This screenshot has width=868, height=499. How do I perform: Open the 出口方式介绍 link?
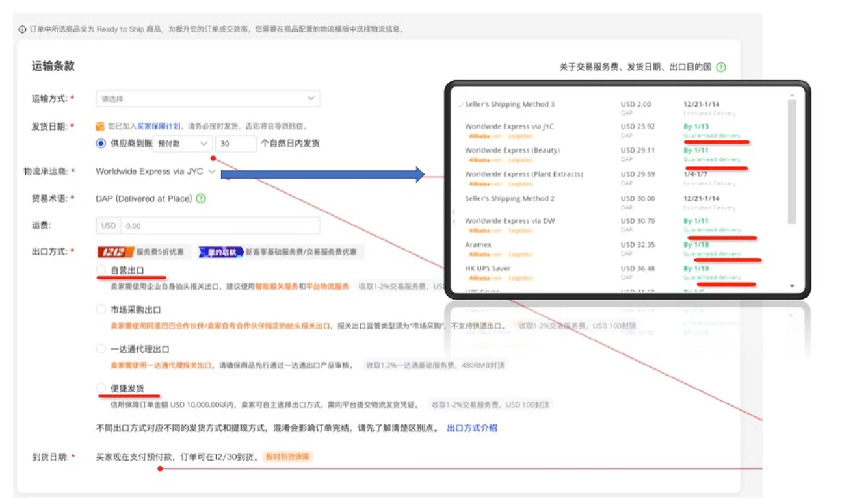click(x=472, y=428)
